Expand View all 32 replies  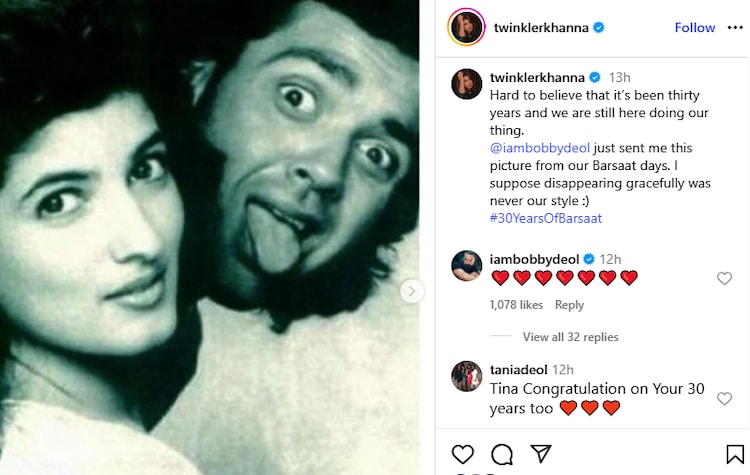tap(570, 337)
